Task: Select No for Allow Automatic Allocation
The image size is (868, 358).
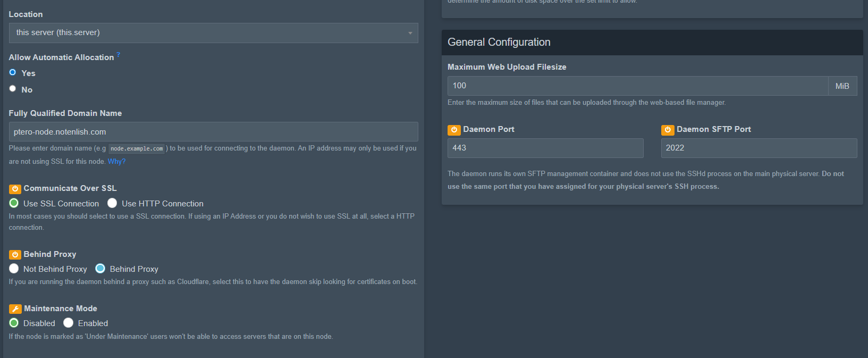Action: click(x=13, y=89)
